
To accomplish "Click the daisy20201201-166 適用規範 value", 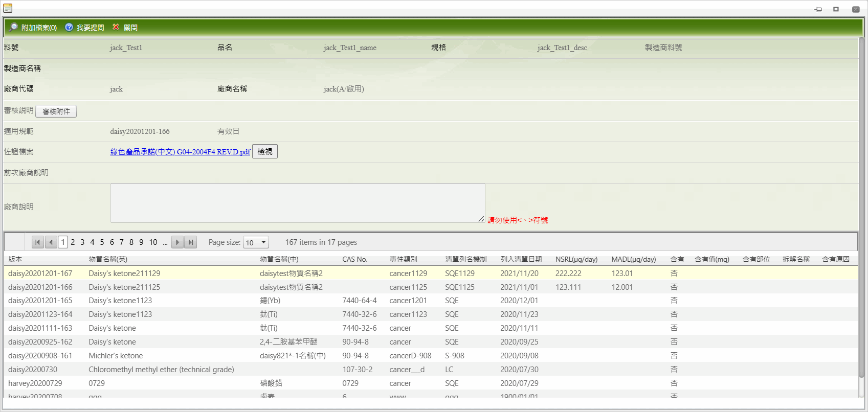I will click(x=140, y=131).
